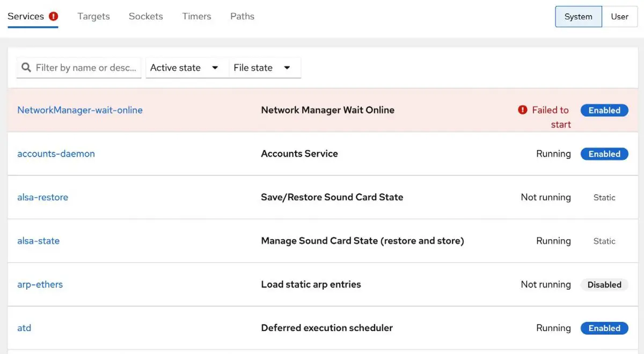Toggle the Enabled switch for accounts-daemon
Viewport: 644px width, 354px height.
coord(604,153)
